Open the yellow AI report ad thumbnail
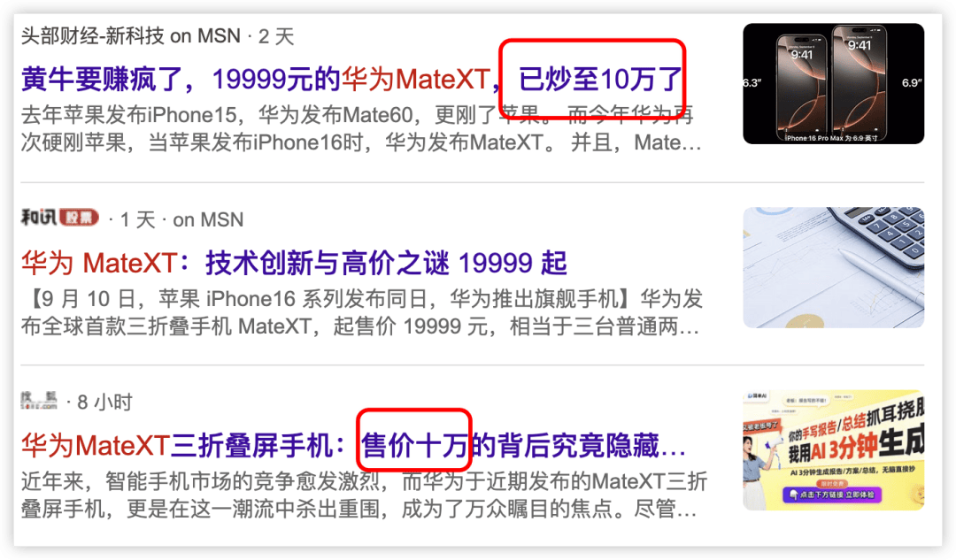 pyautogui.click(x=833, y=449)
